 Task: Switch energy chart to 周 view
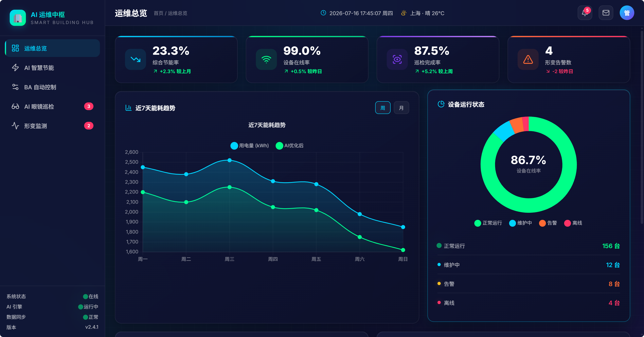pos(383,108)
